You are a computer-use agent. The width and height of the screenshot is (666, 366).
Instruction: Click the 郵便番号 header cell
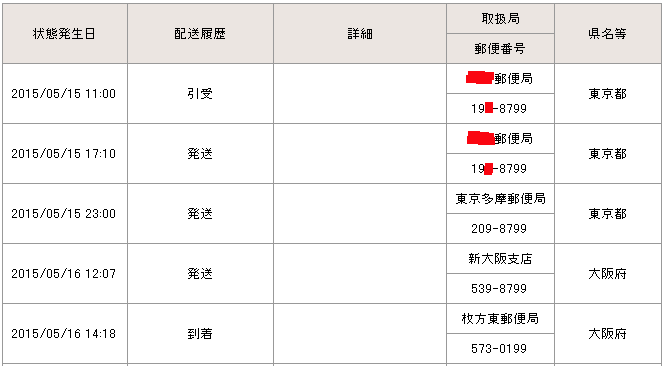500,49
